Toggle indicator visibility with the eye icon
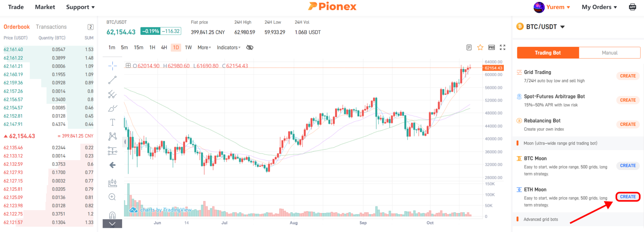 click(249, 47)
